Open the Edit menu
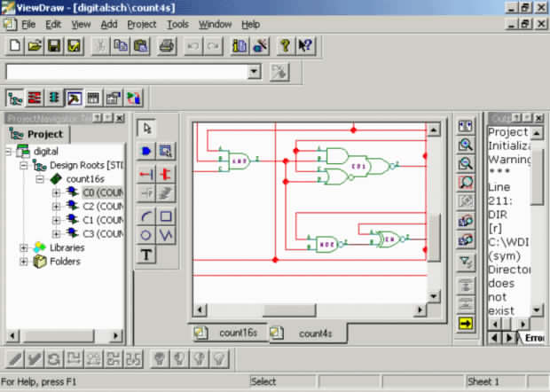 point(53,25)
